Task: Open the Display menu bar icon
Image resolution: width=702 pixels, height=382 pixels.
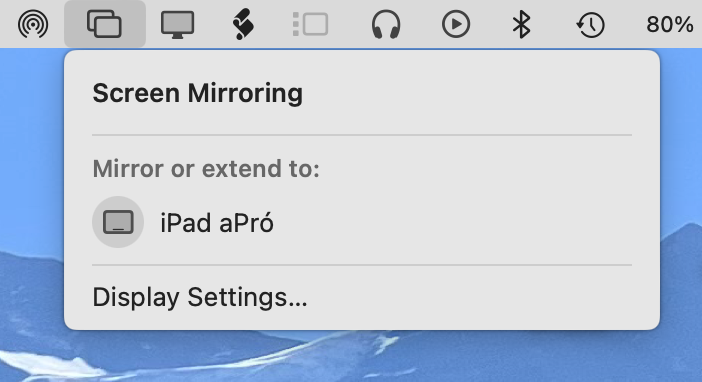Action: (x=177, y=25)
